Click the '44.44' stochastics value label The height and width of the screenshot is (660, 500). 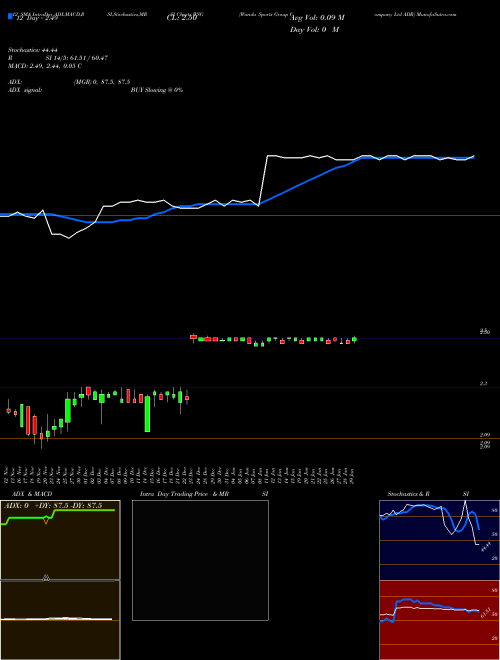(485, 547)
